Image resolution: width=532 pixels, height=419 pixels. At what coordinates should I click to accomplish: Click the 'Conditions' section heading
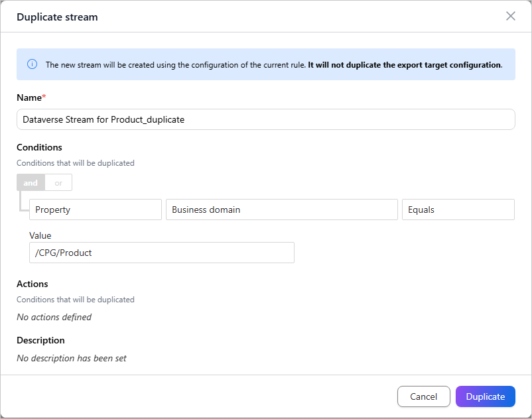coord(39,147)
